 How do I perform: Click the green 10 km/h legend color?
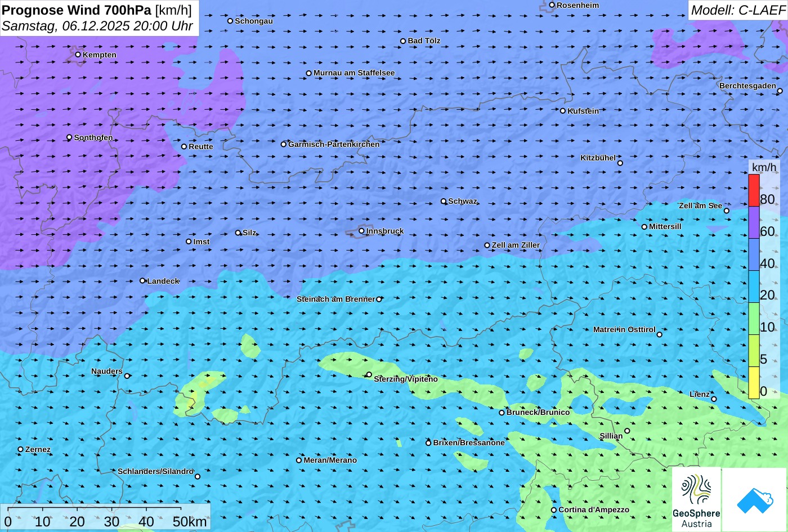coord(754,319)
